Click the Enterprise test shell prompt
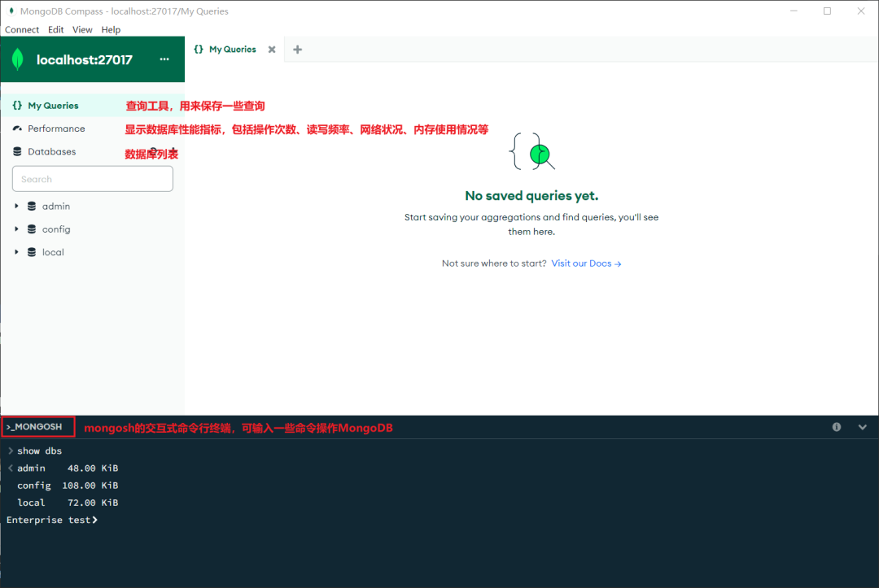This screenshot has width=879, height=588. [51, 520]
